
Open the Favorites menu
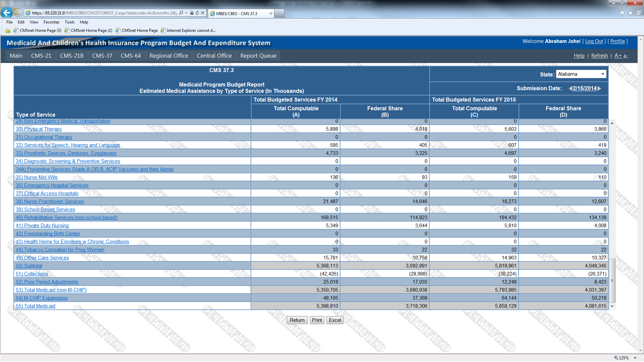tap(51, 22)
